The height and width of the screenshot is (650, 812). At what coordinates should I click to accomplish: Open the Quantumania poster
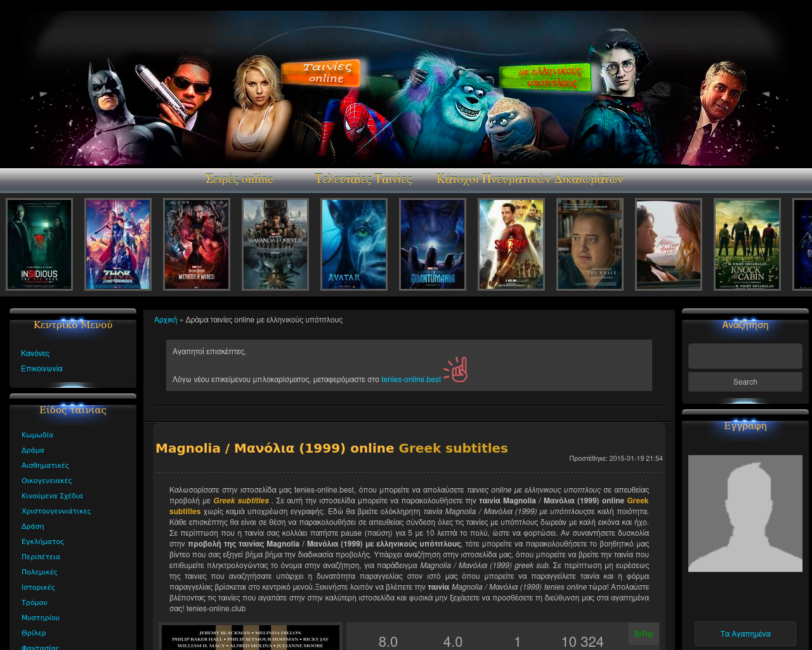coord(433,244)
